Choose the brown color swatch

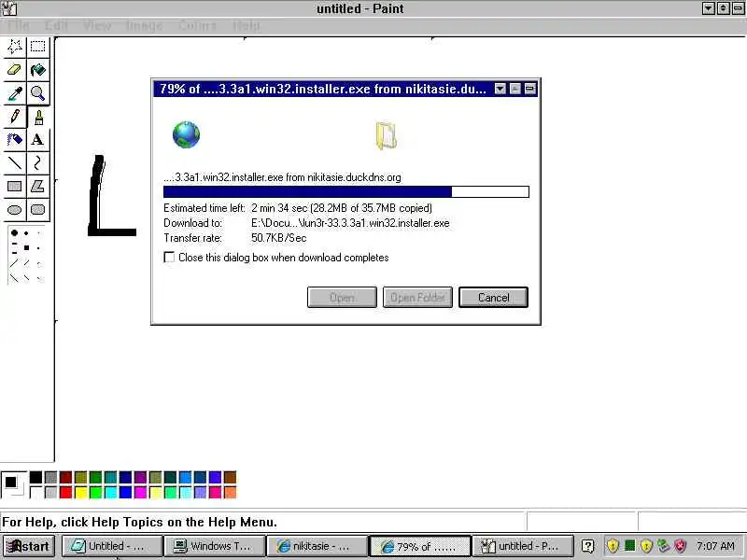pyautogui.click(x=230, y=477)
